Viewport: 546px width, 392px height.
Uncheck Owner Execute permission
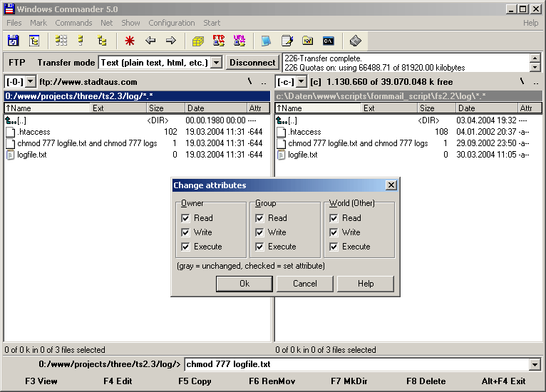pyautogui.click(x=185, y=247)
